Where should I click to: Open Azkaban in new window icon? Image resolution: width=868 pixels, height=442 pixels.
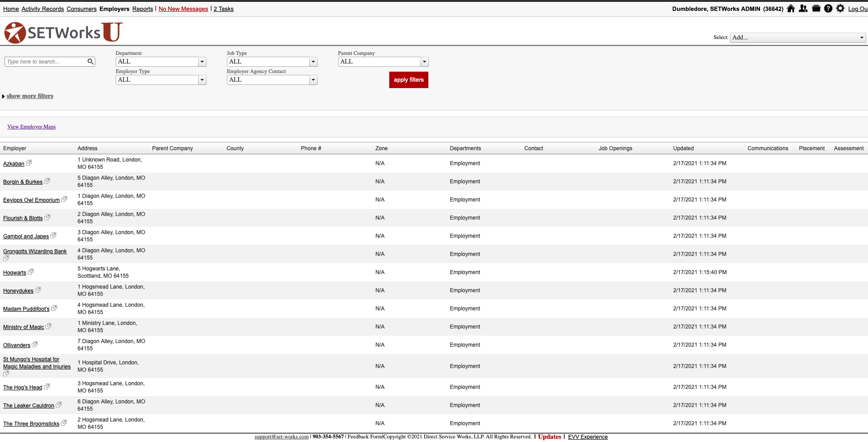[29, 162]
